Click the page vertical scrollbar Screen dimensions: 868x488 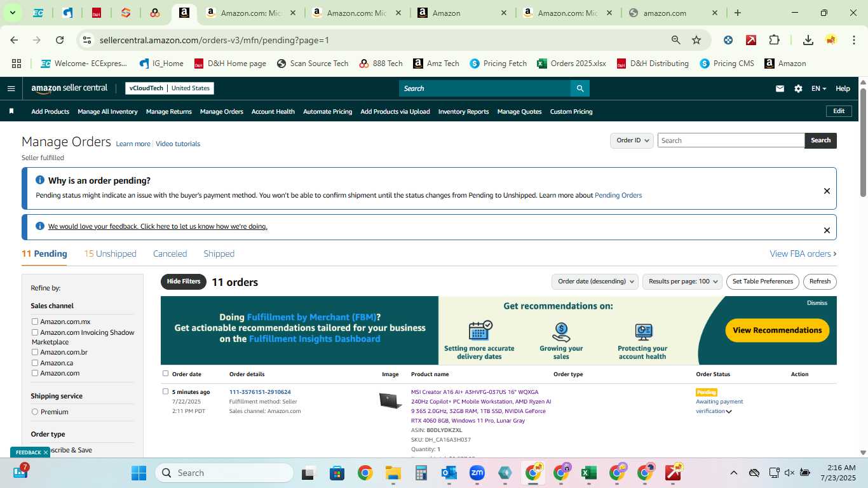(x=863, y=143)
